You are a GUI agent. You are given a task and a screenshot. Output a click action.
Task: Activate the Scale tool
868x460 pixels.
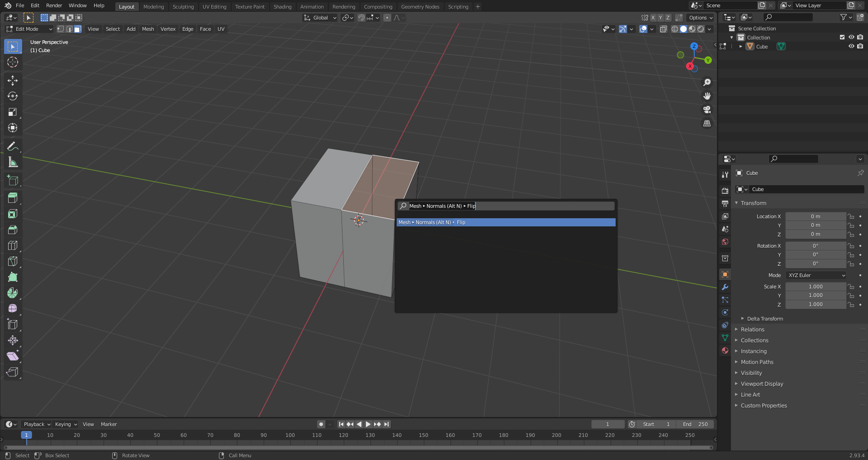tap(13, 112)
